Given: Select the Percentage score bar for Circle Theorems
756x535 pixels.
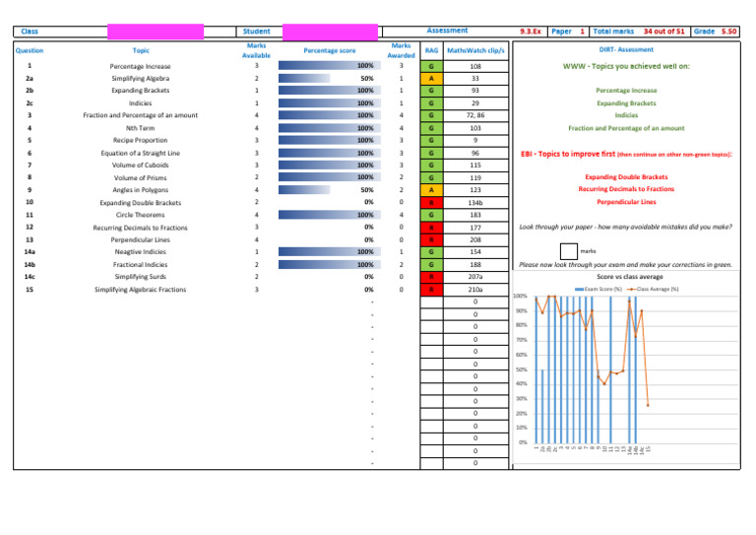Looking at the screenshot, I should (330, 215).
